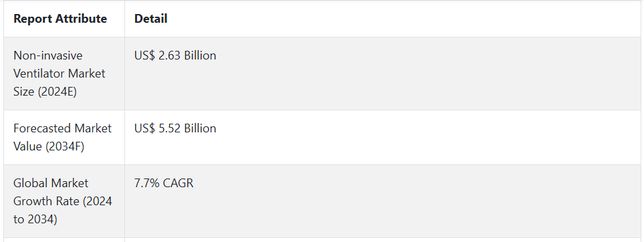Click the word Forecasted
Viewport: 644px width, 242px height.
point(38,128)
